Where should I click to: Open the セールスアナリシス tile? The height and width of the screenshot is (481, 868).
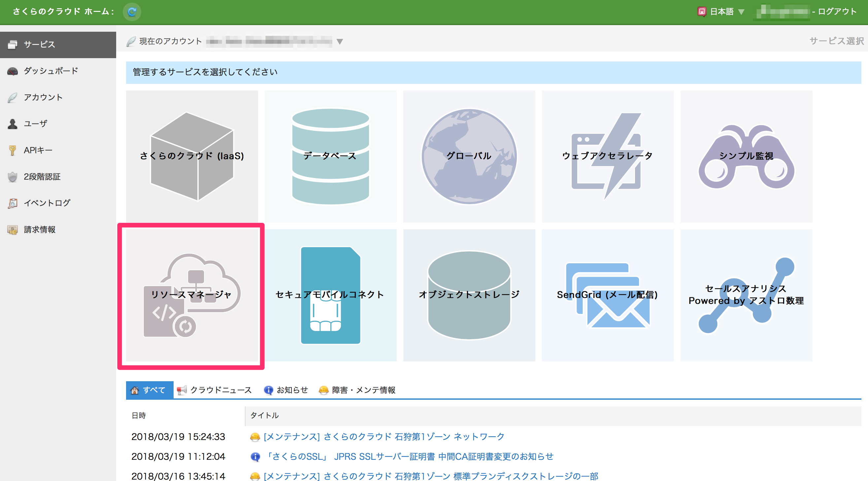click(x=746, y=295)
